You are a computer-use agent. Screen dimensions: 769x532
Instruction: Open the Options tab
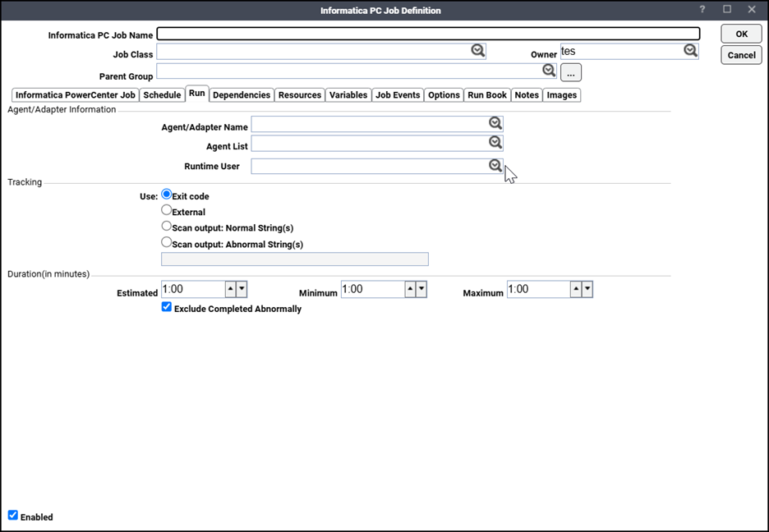click(444, 95)
